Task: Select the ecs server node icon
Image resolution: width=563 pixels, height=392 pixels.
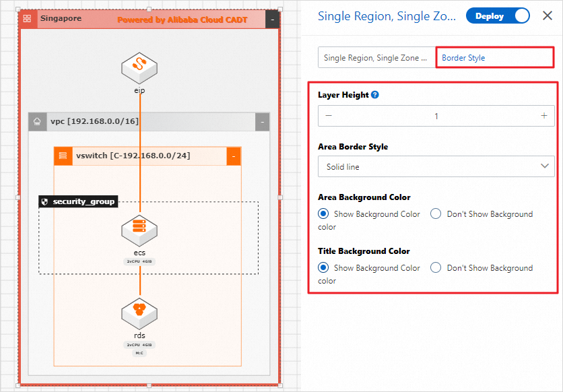Action: pyautogui.click(x=139, y=230)
